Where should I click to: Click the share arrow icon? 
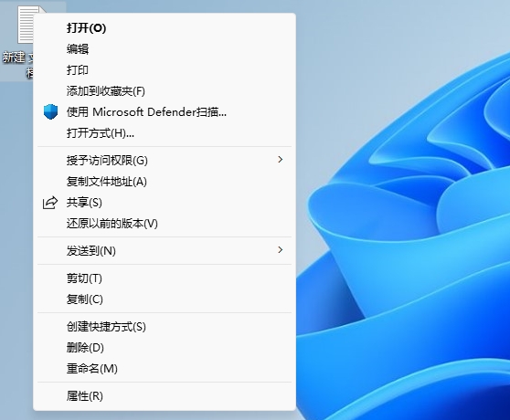[x=50, y=203]
